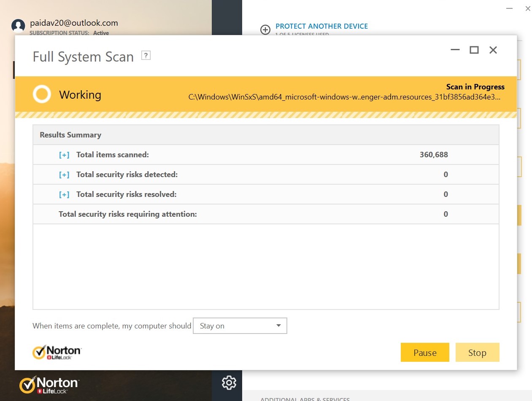Maximize the Full System Scan dialog
Image resolution: width=532 pixels, height=401 pixels.
click(474, 50)
